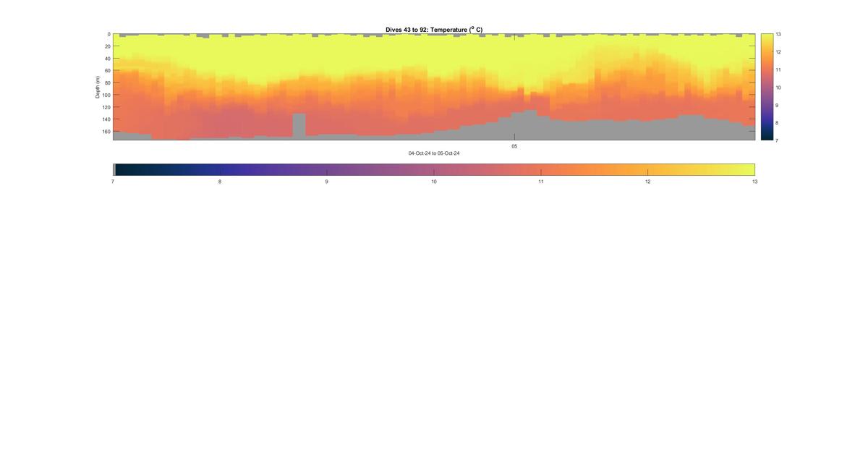Click vertical colorbar tick label '10'

coord(778,88)
